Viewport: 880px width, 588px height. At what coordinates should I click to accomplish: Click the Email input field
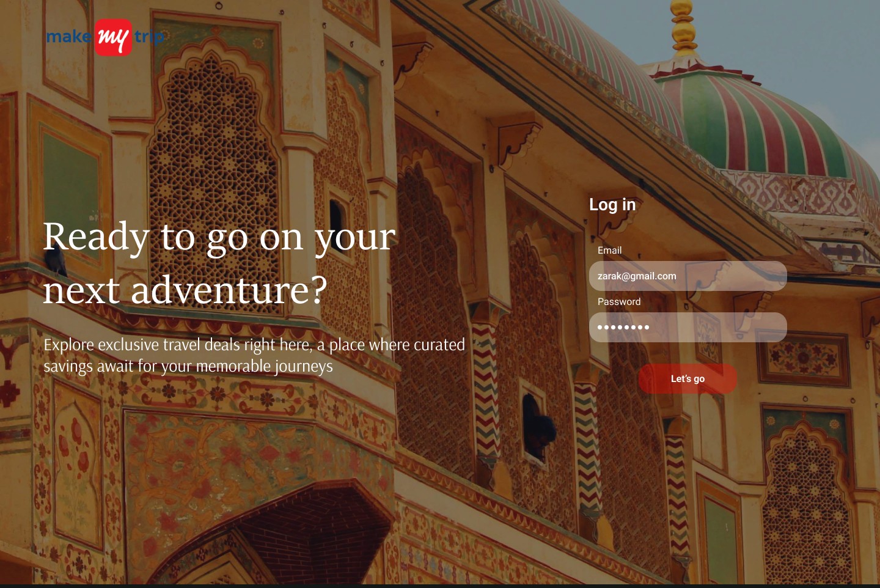pyautogui.click(x=687, y=276)
